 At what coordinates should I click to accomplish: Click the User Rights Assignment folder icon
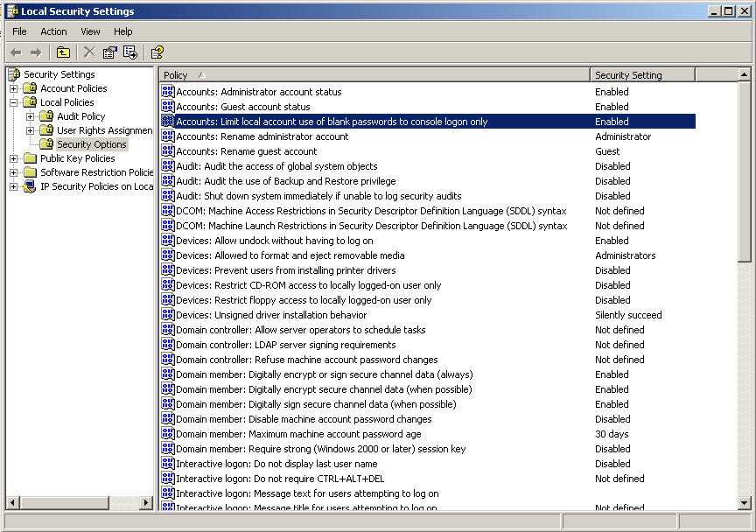(x=46, y=130)
